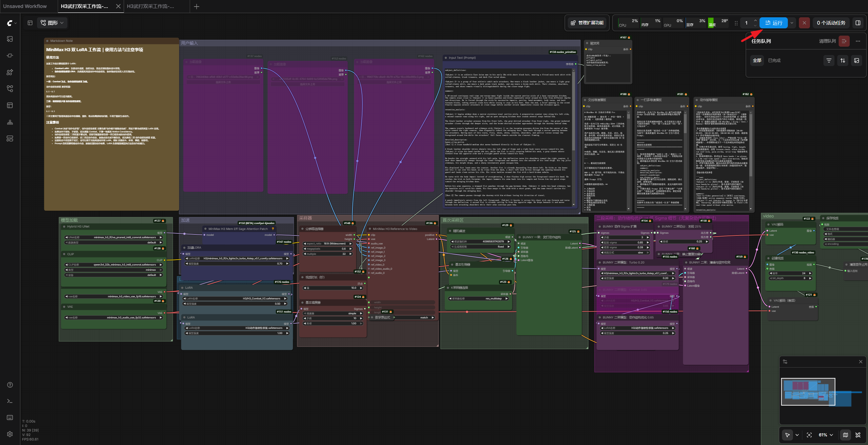This screenshot has height=445, width=868.
Task: Click the sort arrows icon in queue panel
Action: pos(843,61)
